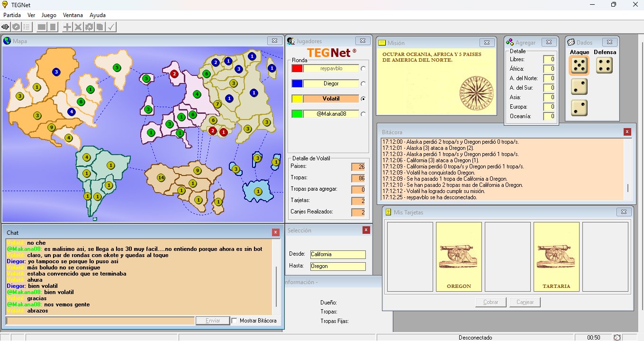Click the plus toolbar icon to add troops
Screen dimensions: 644x341
click(67, 27)
